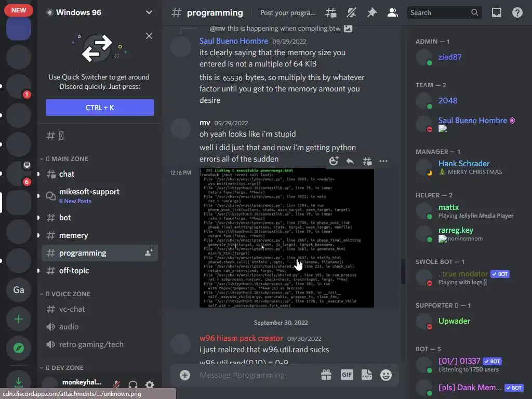
Task: Click w96 hiasm pack creator author name
Action: tap(241, 338)
